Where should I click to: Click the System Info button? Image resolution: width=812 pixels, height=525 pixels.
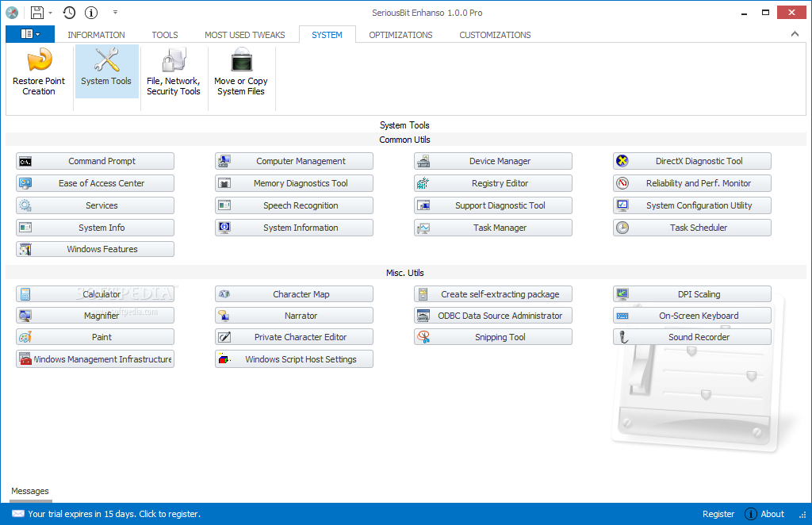(x=95, y=228)
